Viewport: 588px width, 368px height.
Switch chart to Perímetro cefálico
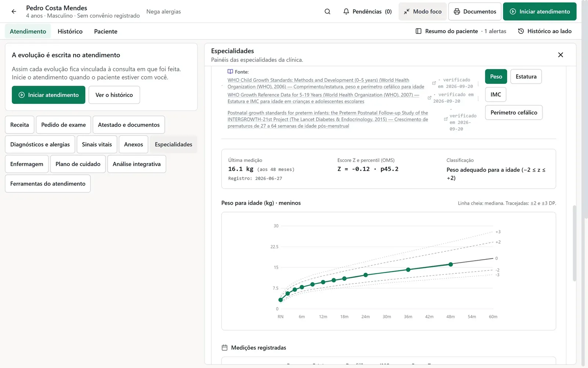[x=514, y=113]
